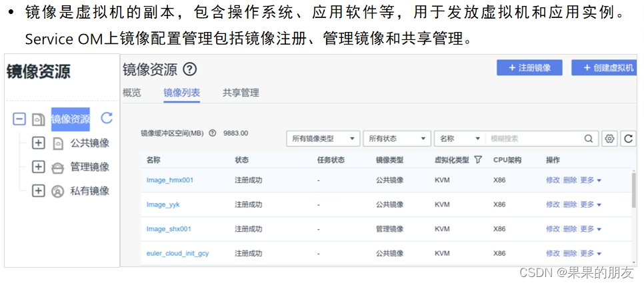Viewport: 644px width, 285px height.
Task: Click the 镜像类型 column header
Action: pos(389,160)
